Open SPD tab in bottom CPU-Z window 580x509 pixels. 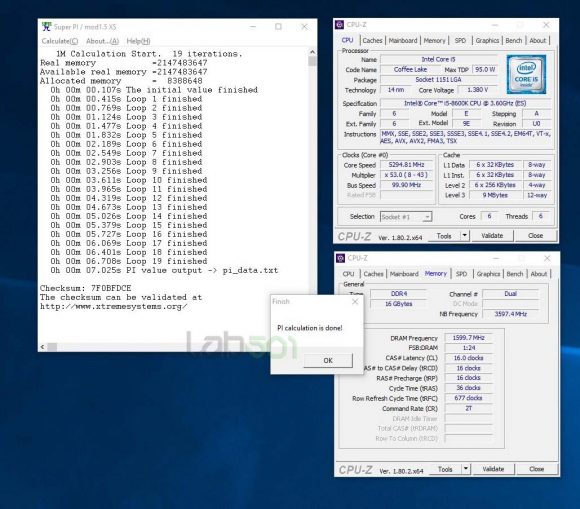pyautogui.click(x=461, y=274)
